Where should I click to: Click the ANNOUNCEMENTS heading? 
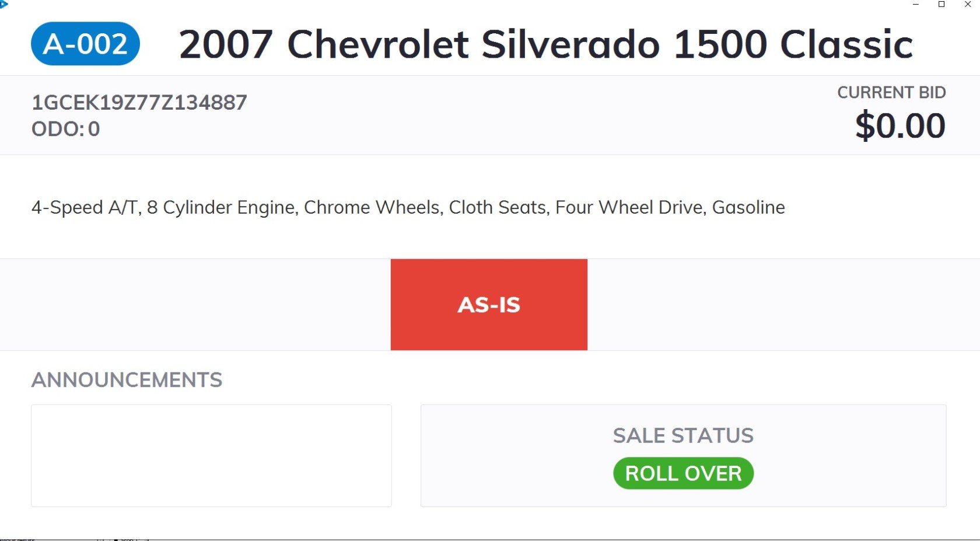click(127, 380)
